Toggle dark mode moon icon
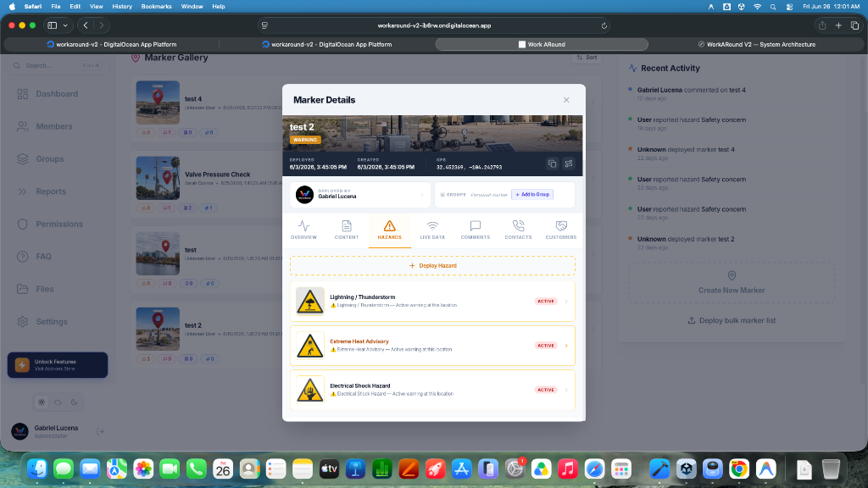This screenshot has width=868, height=488. pos(75,402)
